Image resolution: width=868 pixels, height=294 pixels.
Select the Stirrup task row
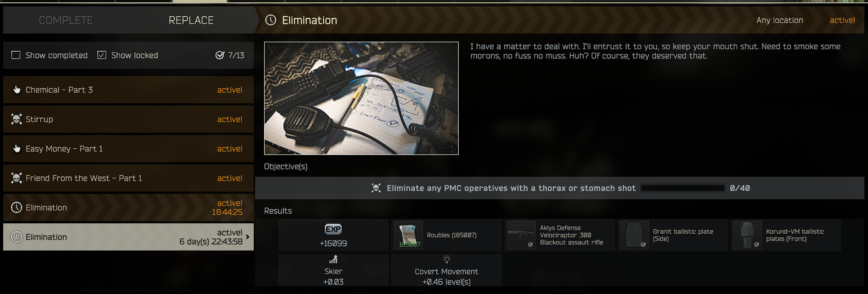pos(128,119)
